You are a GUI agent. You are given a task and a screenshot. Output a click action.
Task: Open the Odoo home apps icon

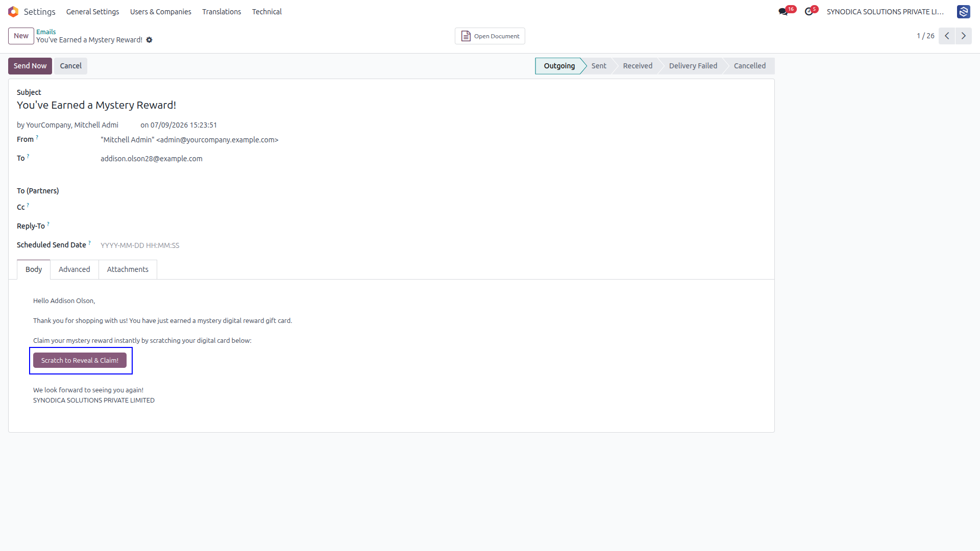click(x=13, y=12)
